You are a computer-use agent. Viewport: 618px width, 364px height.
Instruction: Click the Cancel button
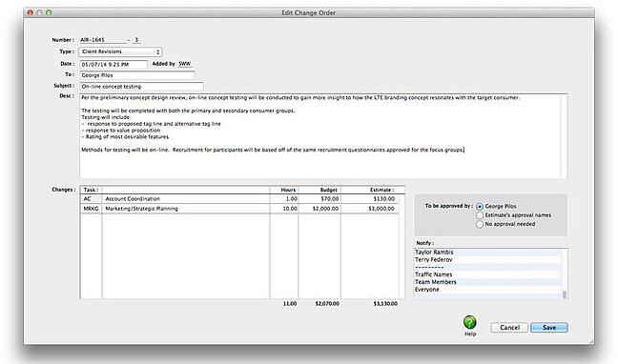509,328
